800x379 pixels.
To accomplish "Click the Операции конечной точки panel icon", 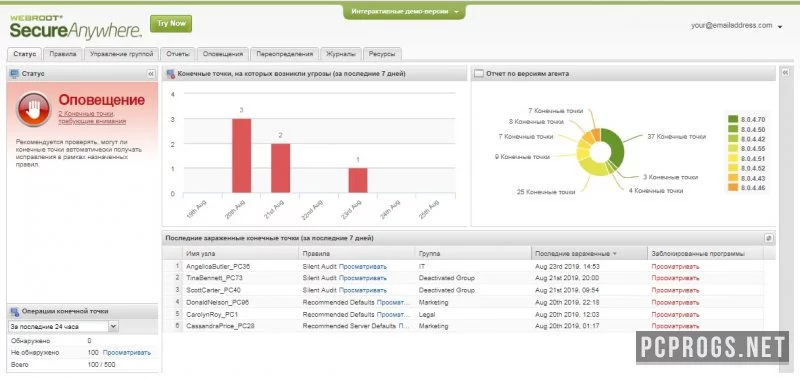I will coord(14,311).
